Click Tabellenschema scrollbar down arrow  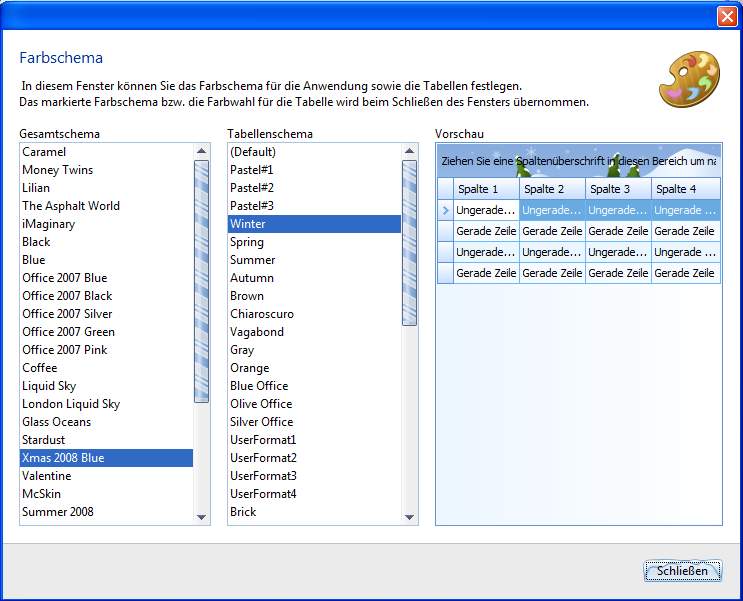click(x=409, y=517)
